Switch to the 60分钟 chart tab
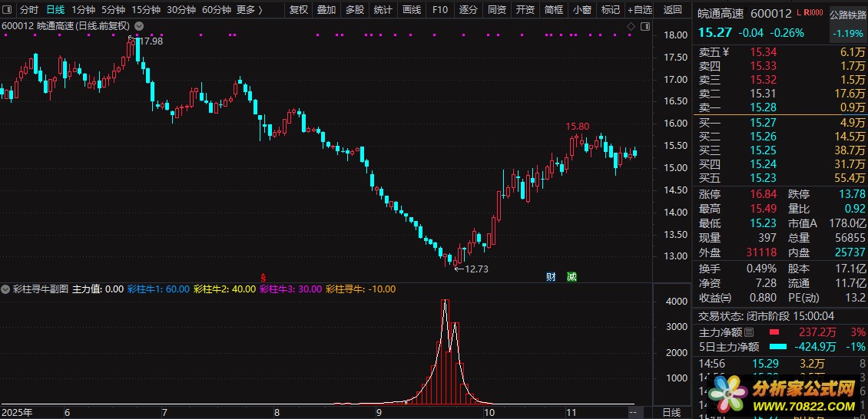868x419 pixels. click(x=216, y=10)
